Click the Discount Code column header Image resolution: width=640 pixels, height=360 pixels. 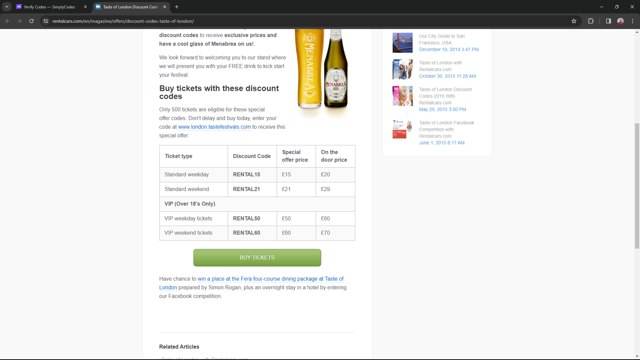[x=252, y=156]
